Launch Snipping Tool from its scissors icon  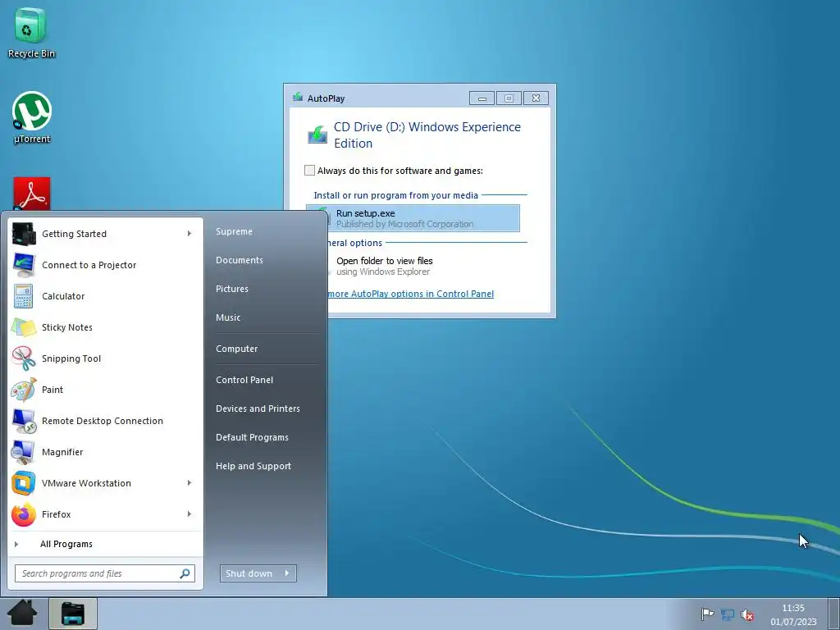click(x=24, y=358)
